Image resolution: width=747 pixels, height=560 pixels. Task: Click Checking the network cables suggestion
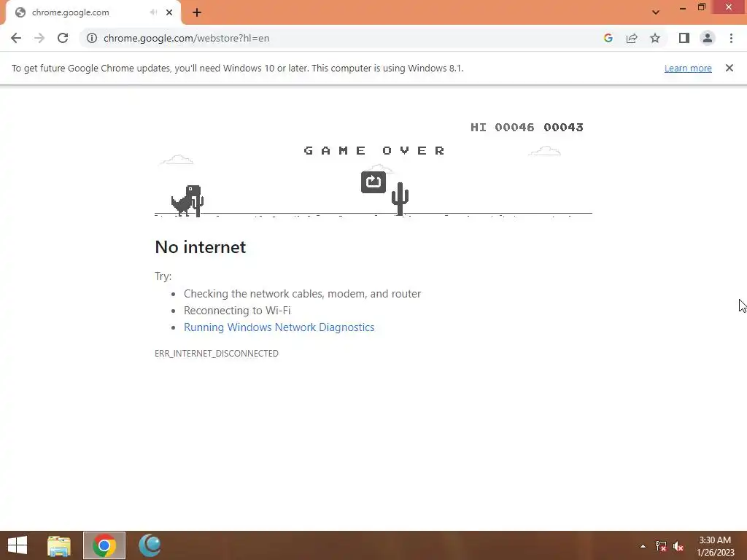coord(302,293)
